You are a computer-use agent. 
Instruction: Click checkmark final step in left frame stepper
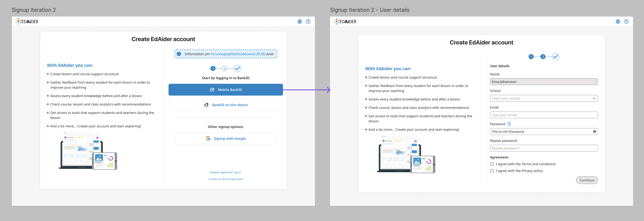tap(237, 68)
